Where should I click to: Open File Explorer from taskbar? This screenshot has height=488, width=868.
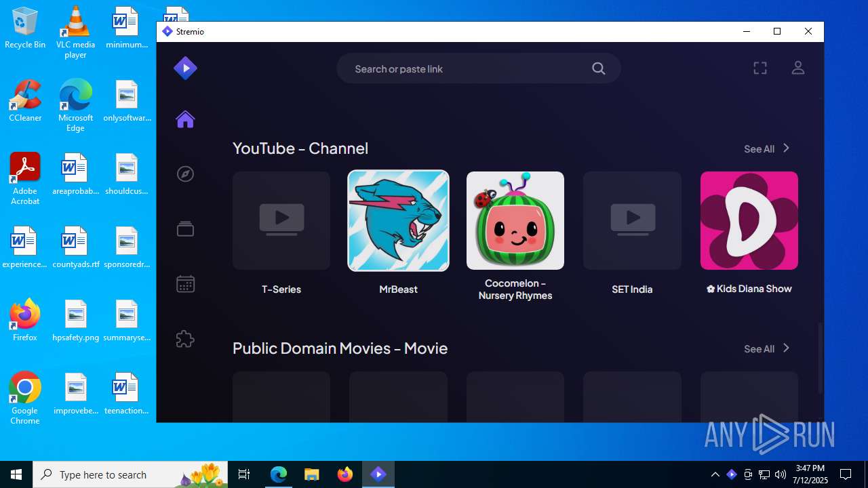click(312, 474)
